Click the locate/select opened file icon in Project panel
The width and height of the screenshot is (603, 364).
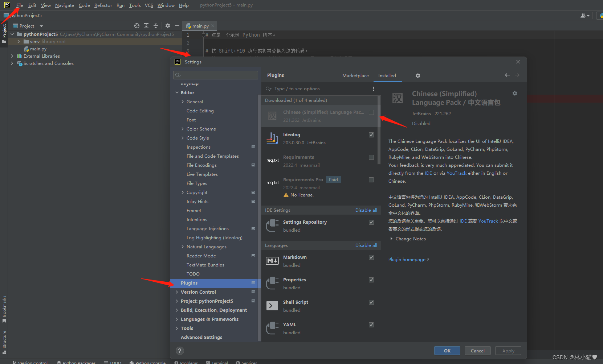pyautogui.click(x=137, y=26)
